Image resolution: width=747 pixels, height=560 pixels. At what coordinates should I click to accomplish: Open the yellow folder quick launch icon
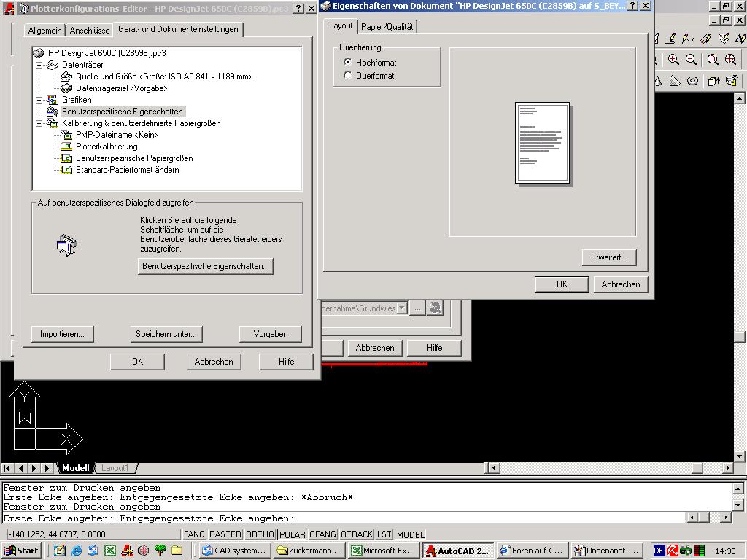177,551
